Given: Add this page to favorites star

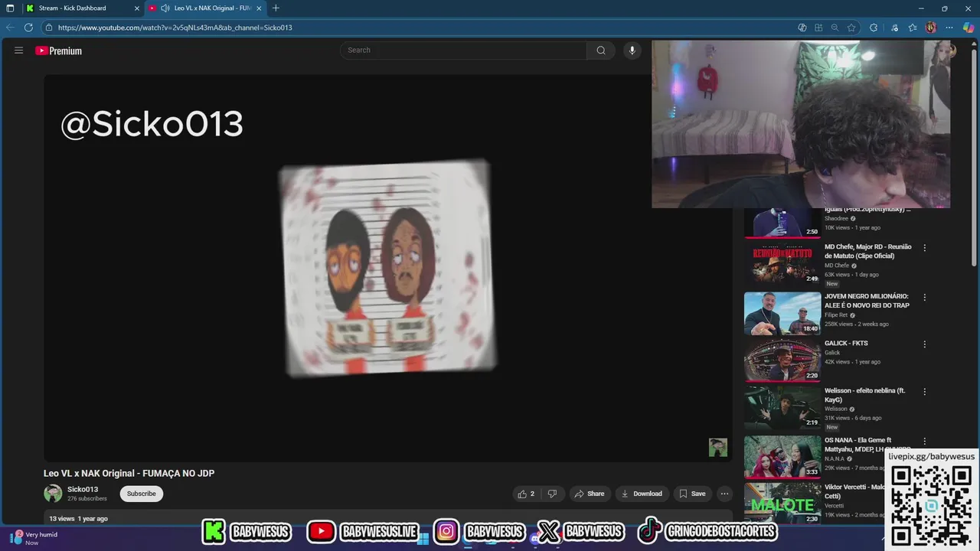Looking at the screenshot, I should (851, 28).
